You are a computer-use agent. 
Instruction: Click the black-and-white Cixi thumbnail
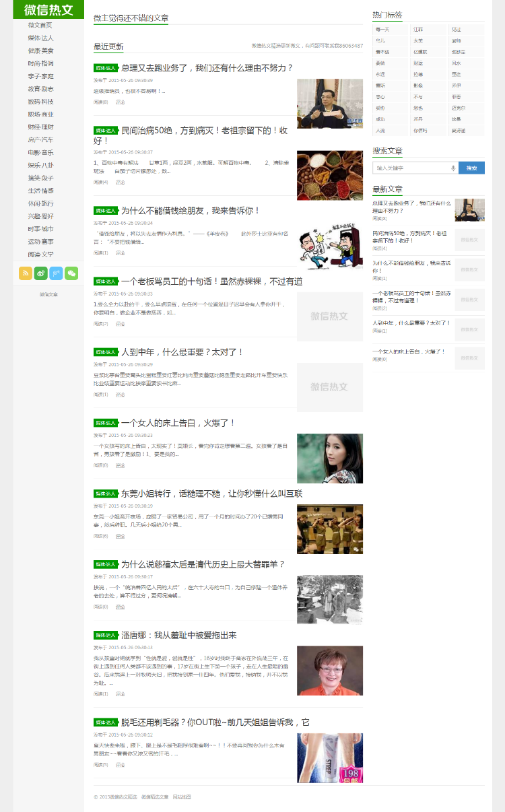[330, 600]
